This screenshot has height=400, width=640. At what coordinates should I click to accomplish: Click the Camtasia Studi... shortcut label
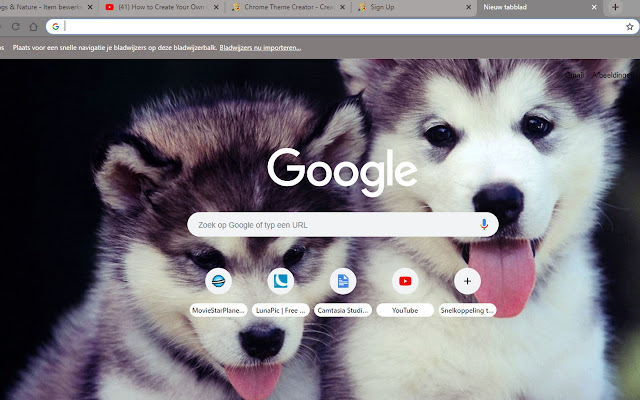(343, 310)
